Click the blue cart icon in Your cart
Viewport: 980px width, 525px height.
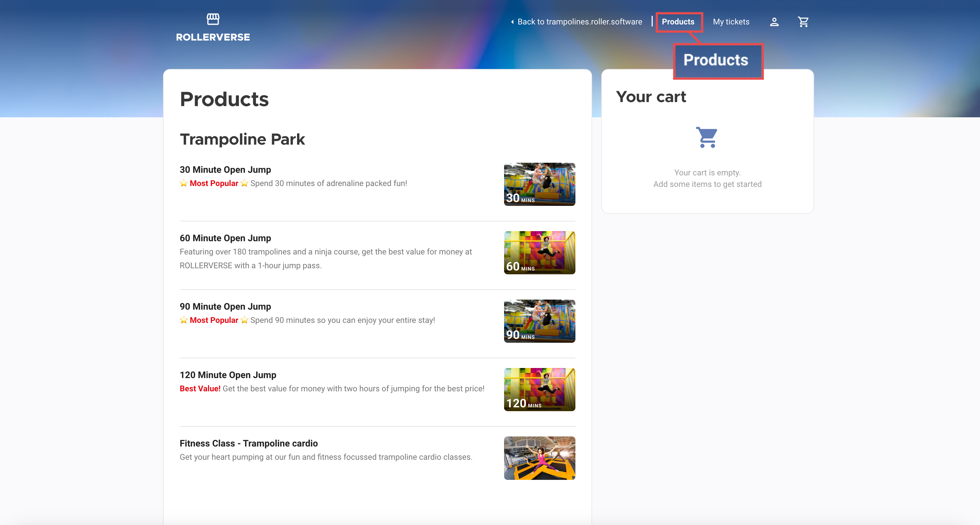click(707, 137)
